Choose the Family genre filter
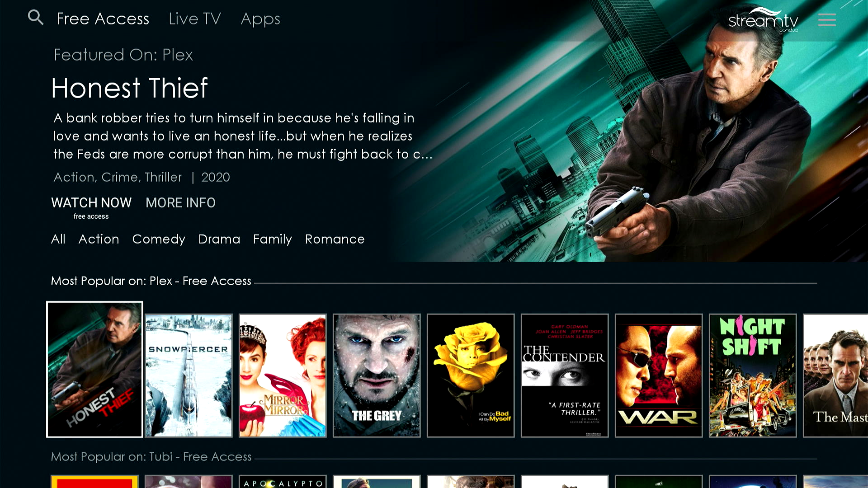 point(272,239)
